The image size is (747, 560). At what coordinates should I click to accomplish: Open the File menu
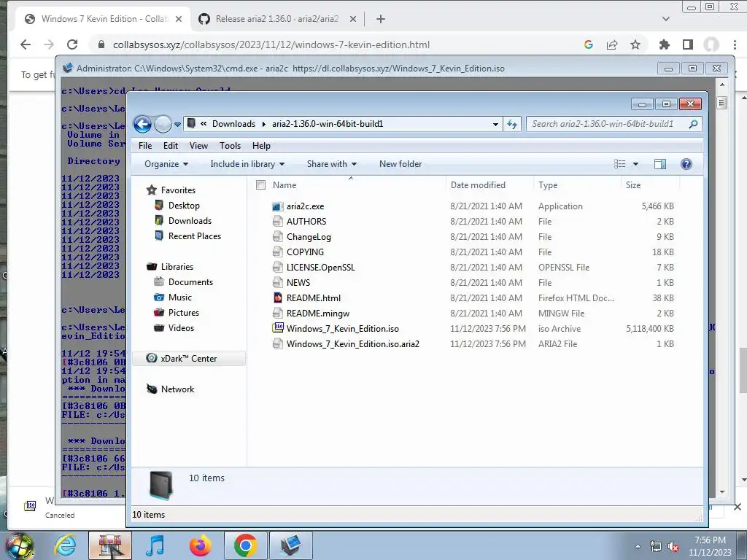[x=145, y=146]
